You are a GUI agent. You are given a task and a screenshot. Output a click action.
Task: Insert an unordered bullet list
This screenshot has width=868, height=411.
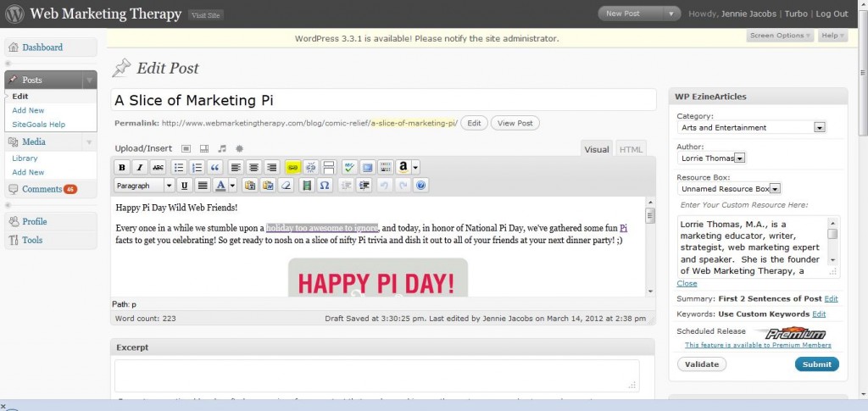[x=178, y=167]
